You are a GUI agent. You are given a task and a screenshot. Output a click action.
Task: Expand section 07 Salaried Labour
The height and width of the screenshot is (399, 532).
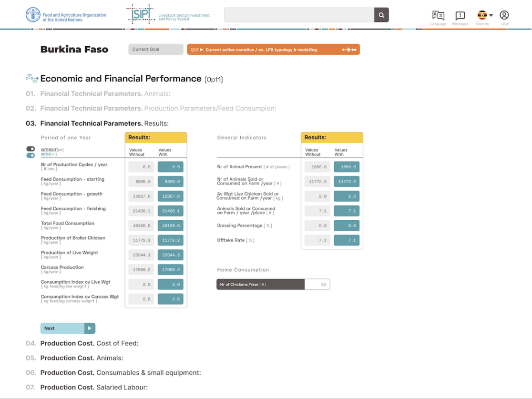point(93,388)
